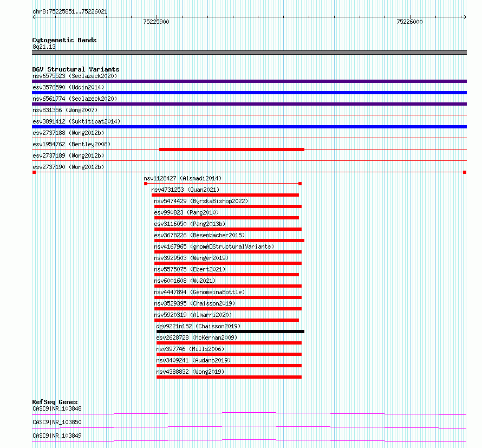Click the 75225900 ruler position label

coord(156,22)
